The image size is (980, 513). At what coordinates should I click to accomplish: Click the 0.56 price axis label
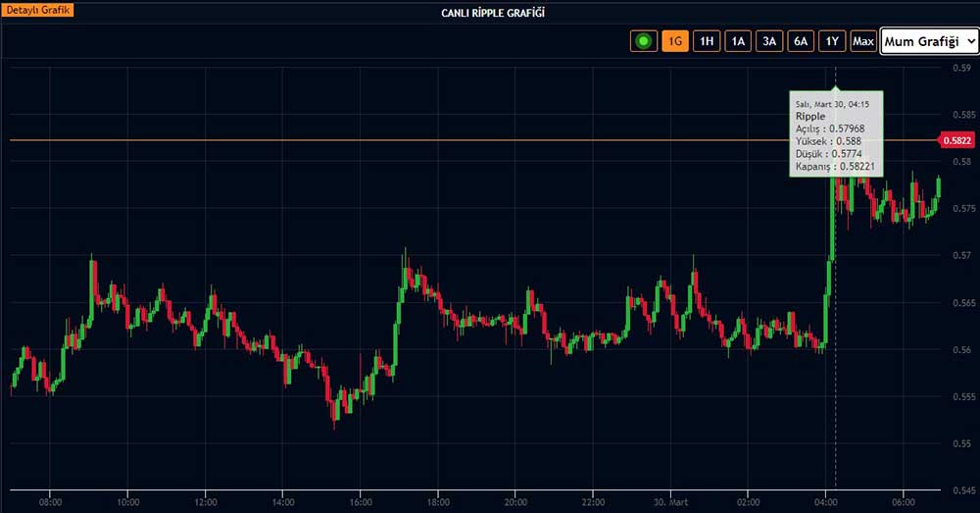click(962, 350)
